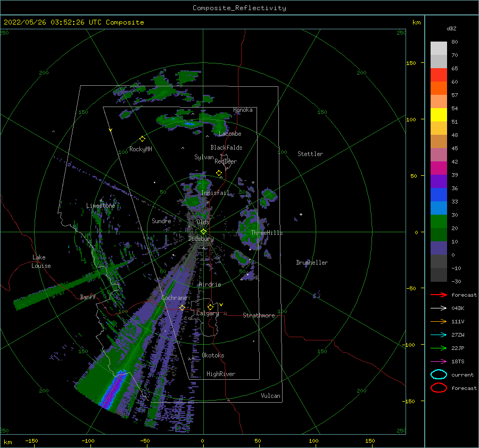Click the Airdrie label
The image size is (479, 448).
click(x=210, y=284)
